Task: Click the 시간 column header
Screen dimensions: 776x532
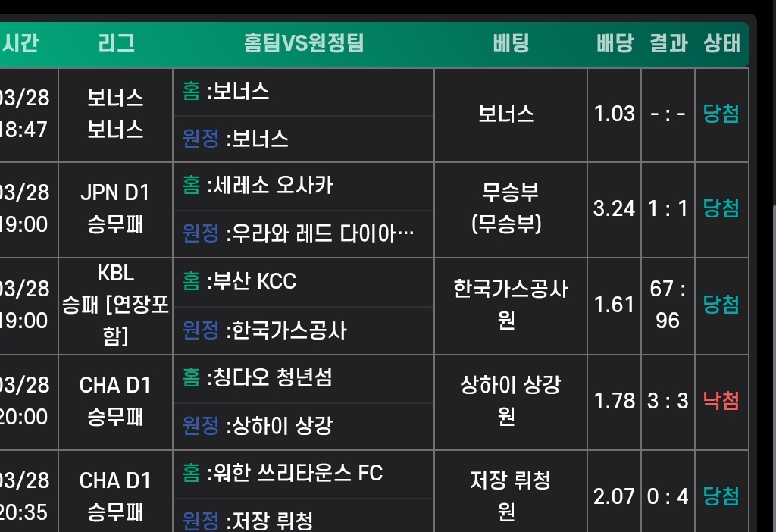Action: pyautogui.click(x=21, y=43)
